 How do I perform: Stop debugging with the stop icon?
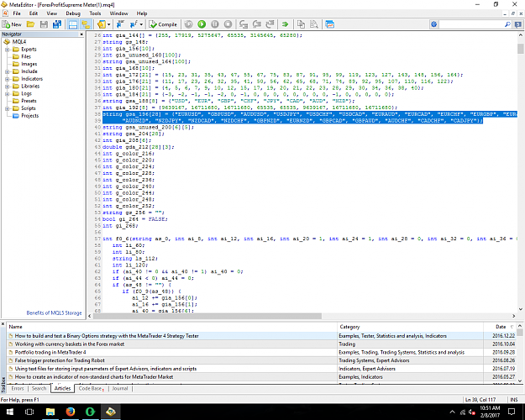click(228, 24)
